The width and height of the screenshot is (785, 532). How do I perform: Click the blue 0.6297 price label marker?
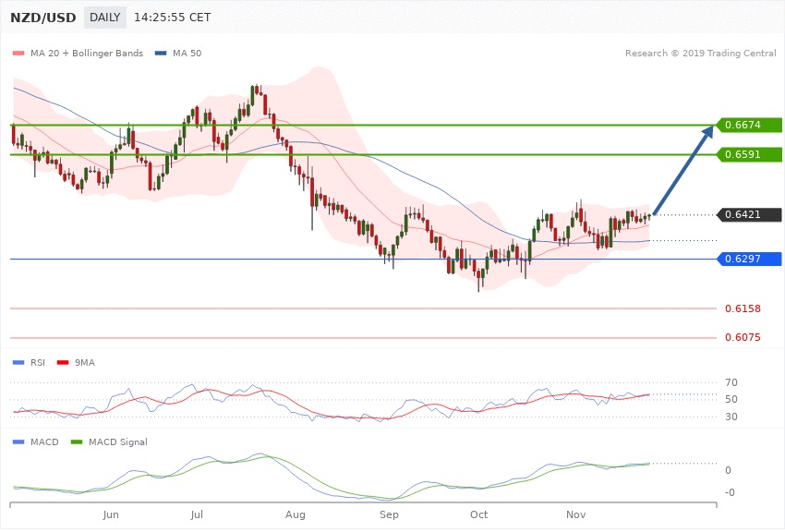(x=748, y=259)
